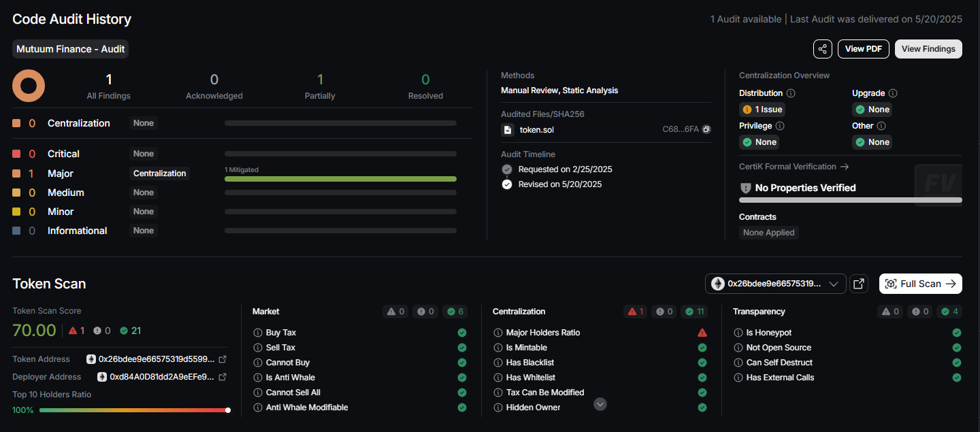Show Buy Tax info icon
980x432 pixels.
point(258,333)
